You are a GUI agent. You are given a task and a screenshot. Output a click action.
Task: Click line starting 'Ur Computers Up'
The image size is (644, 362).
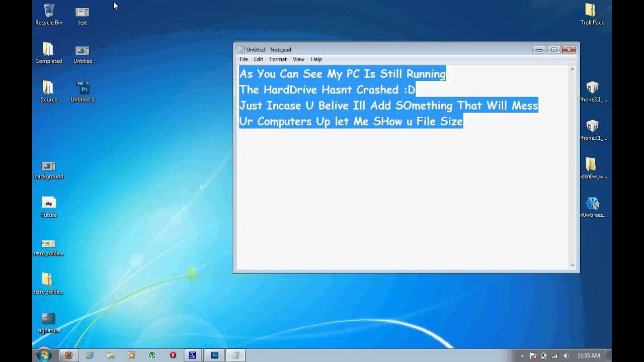pos(351,121)
